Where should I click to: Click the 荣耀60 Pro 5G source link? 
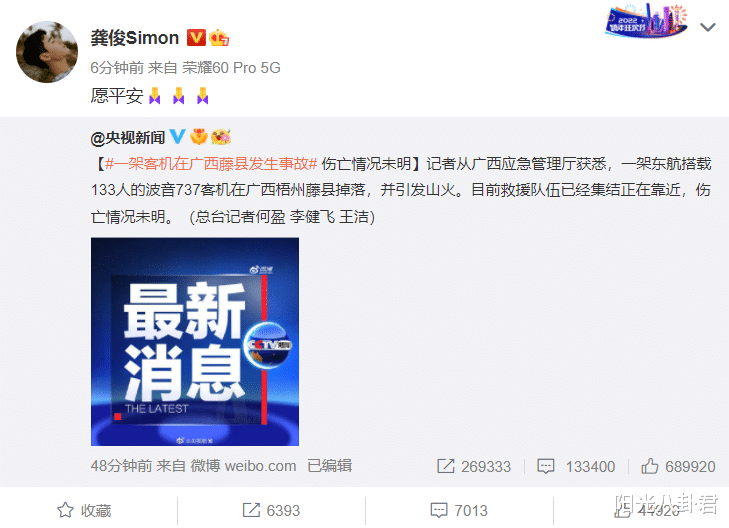(231, 68)
